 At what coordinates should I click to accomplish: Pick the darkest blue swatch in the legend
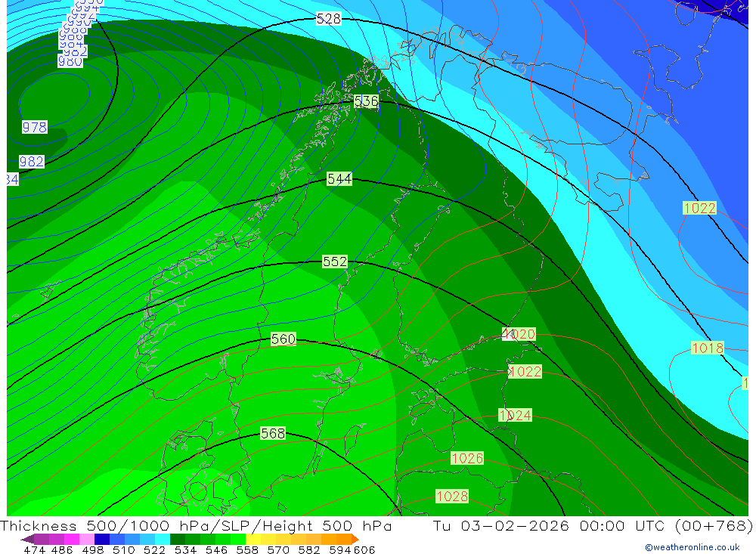point(102,539)
